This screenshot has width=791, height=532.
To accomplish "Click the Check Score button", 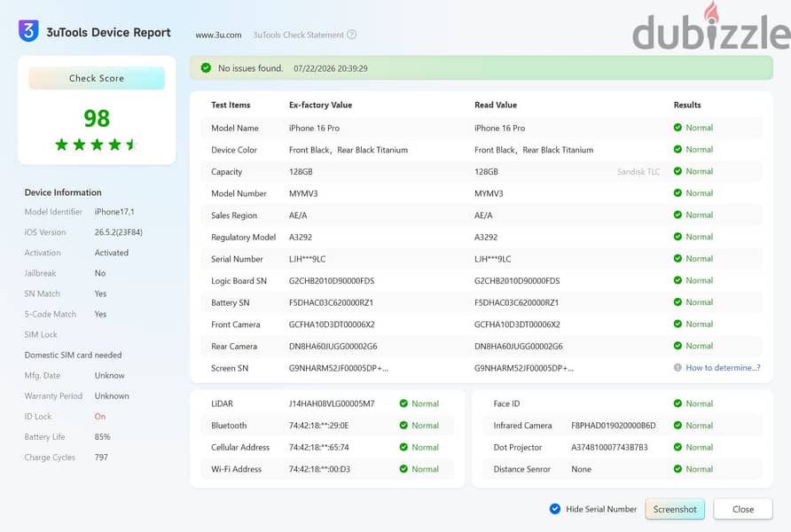I will pyautogui.click(x=97, y=78).
